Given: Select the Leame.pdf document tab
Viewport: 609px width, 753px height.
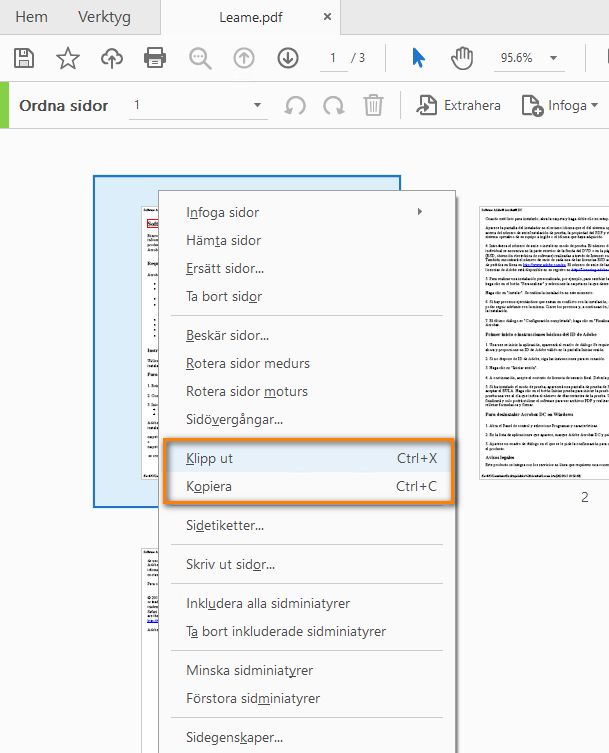Looking at the screenshot, I should coord(251,17).
